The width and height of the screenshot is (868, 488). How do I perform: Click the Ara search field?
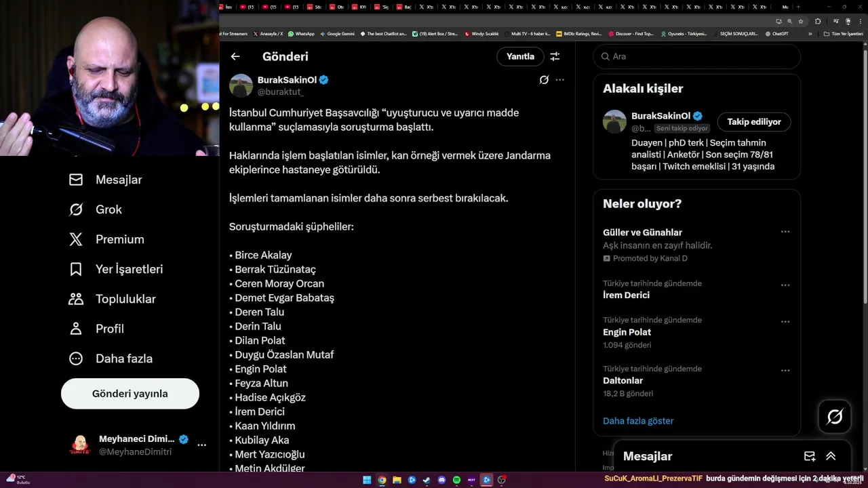pyautogui.click(x=697, y=56)
